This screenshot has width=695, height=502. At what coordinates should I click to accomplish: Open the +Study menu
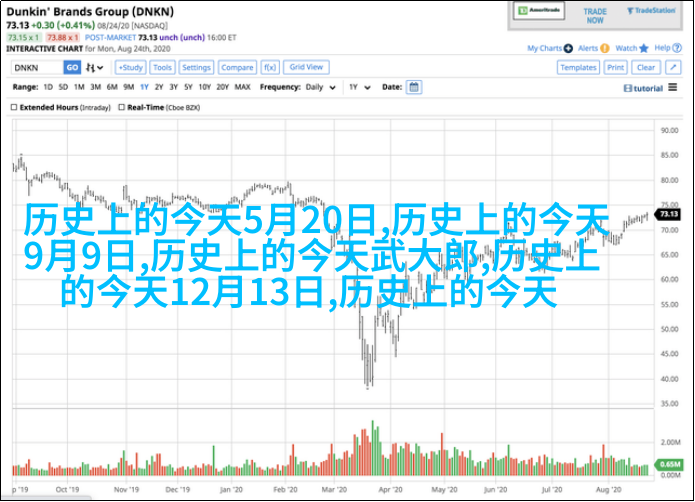130,67
